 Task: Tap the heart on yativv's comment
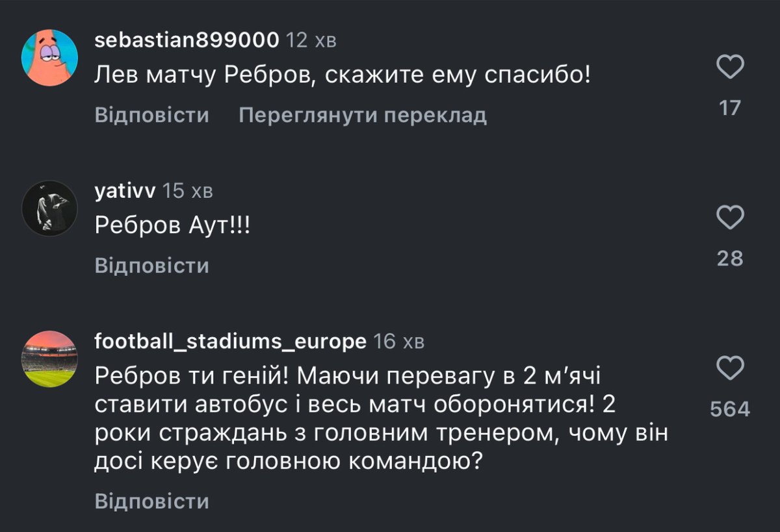coord(730,218)
